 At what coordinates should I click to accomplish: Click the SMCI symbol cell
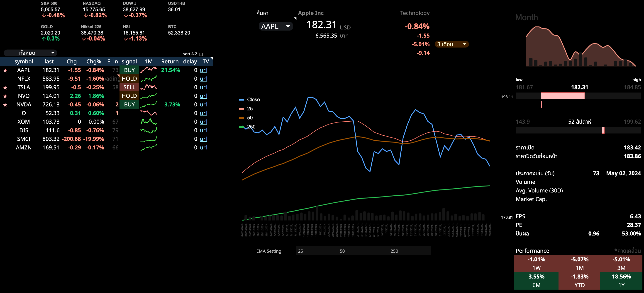pyautogui.click(x=24, y=139)
